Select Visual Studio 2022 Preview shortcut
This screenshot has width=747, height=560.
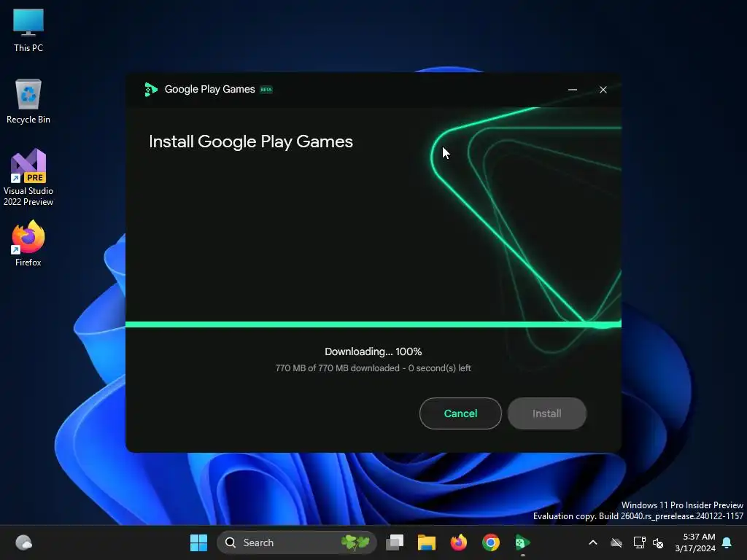pos(28,177)
